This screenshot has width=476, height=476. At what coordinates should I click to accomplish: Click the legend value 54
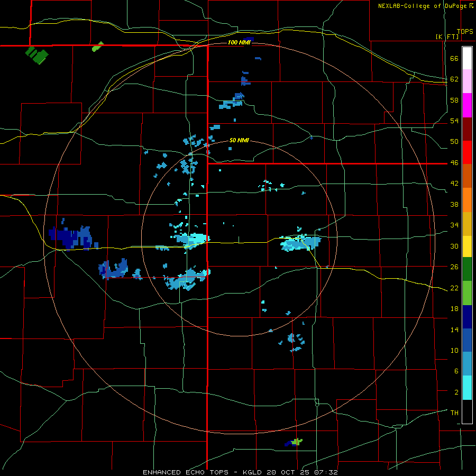454,121
